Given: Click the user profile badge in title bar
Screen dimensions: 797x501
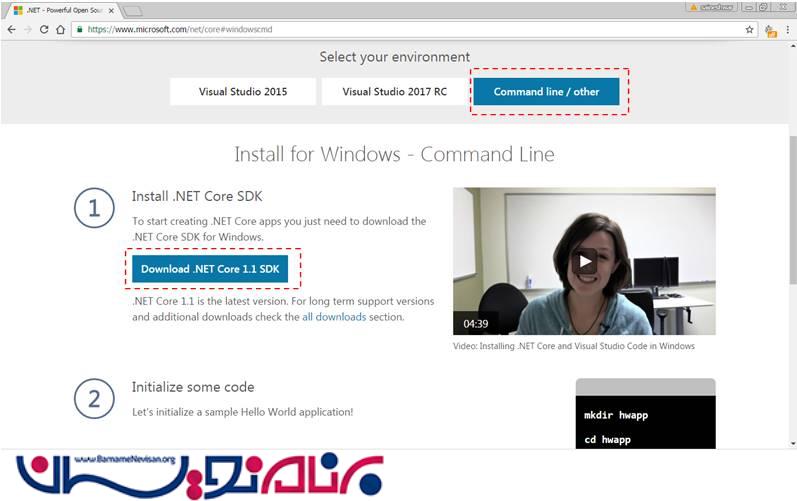Looking at the screenshot, I should pos(714,7).
